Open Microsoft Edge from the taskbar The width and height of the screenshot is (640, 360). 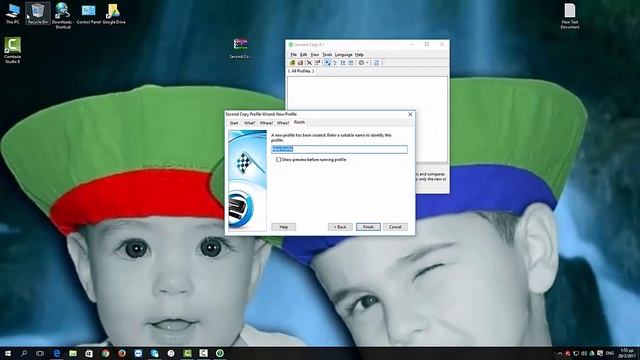pyautogui.click(x=57, y=353)
